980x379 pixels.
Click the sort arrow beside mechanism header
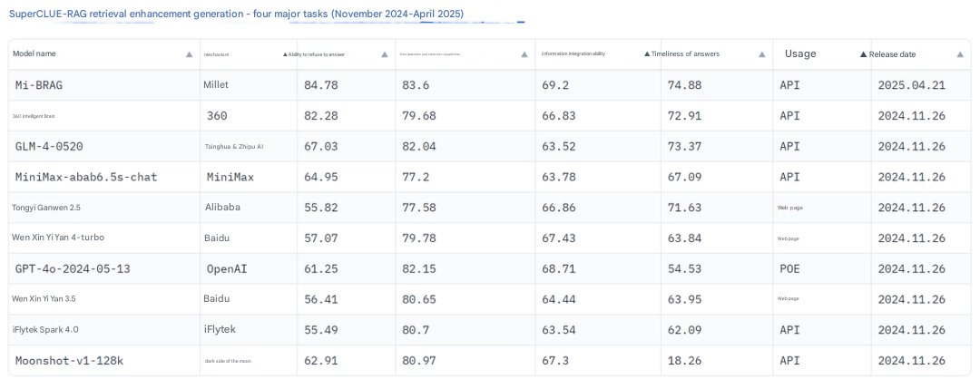click(x=285, y=54)
